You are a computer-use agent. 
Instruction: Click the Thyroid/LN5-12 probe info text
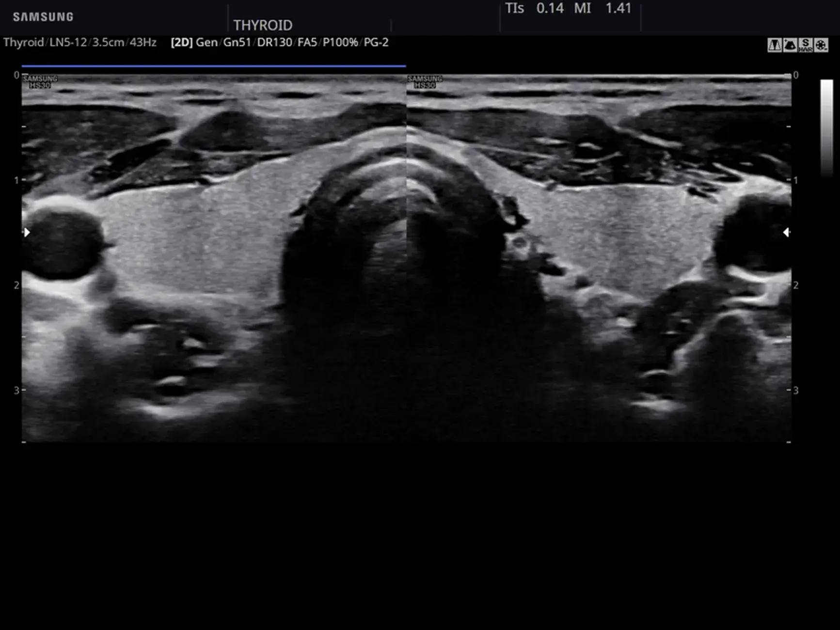(x=80, y=43)
